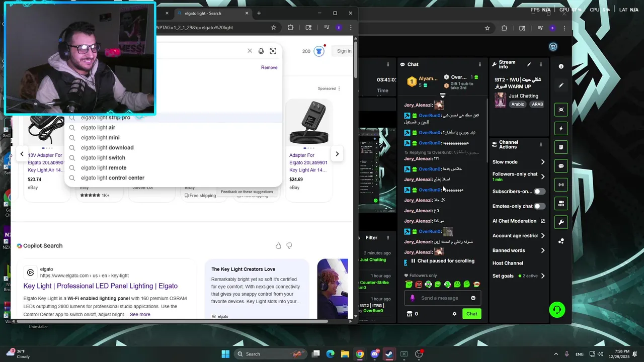644x362 pixels.
Task: Open Steam from taskbar
Action: (x=389, y=354)
